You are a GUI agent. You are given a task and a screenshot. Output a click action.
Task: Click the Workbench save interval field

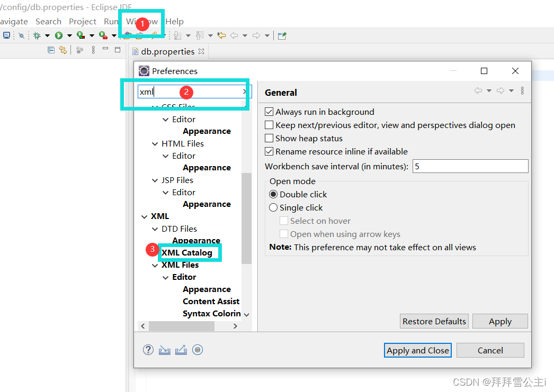(470, 166)
